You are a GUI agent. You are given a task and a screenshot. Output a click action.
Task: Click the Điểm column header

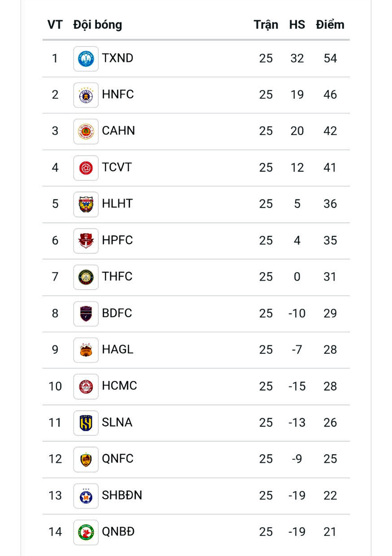330,25
